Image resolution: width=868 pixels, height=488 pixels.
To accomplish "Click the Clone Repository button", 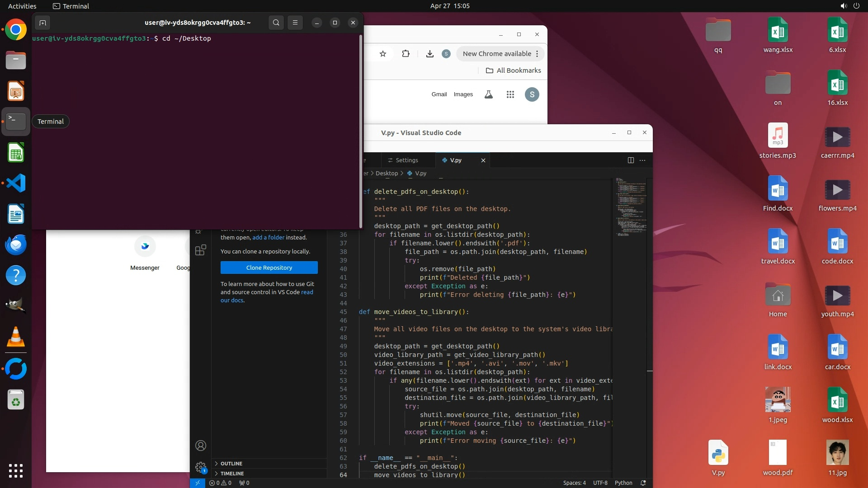I will (269, 267).
